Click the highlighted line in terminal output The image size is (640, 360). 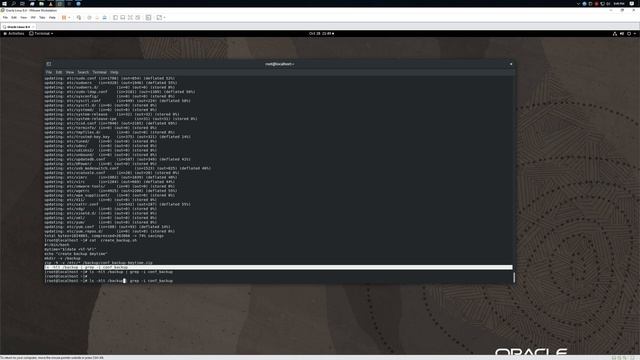tap(278, 267)
